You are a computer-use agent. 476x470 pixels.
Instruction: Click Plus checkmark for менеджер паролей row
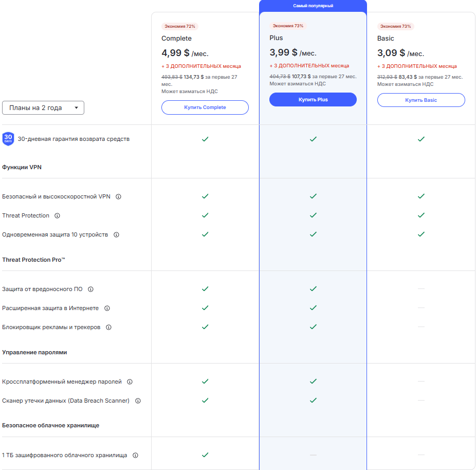point(313,382)
